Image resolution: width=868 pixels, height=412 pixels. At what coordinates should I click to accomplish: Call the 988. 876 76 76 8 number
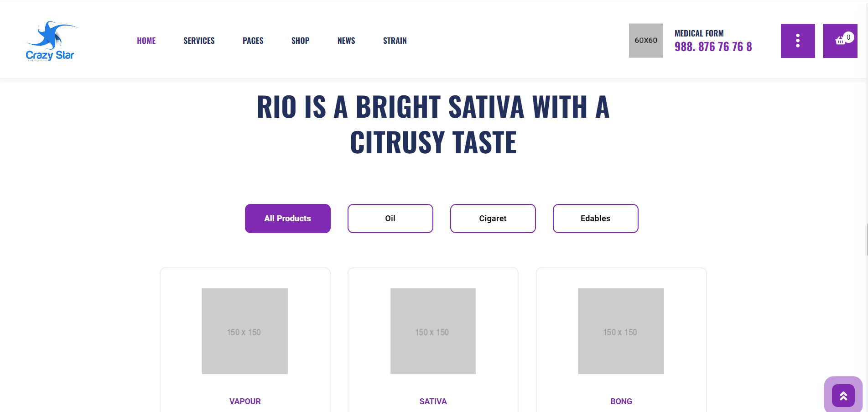(713, 47)
